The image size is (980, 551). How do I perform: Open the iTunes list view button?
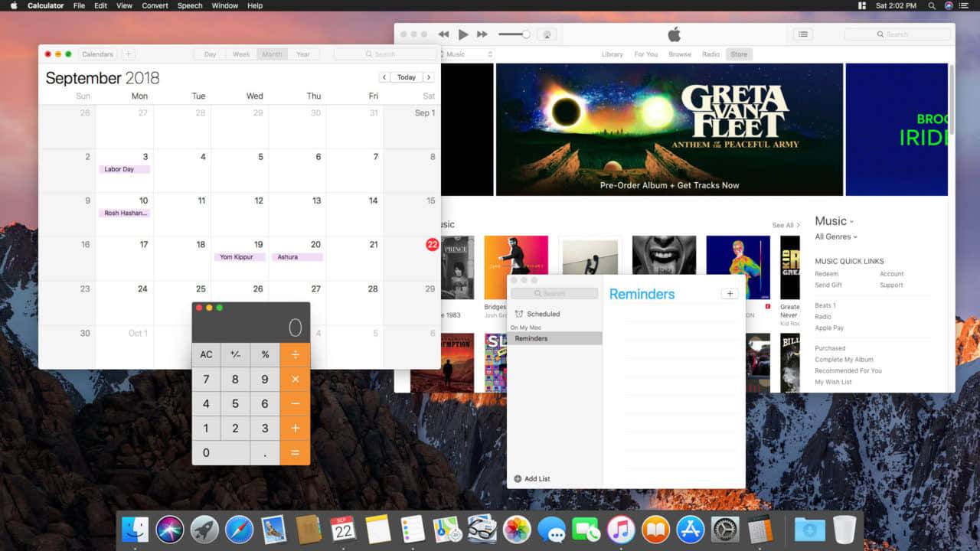tap(802, 34)
